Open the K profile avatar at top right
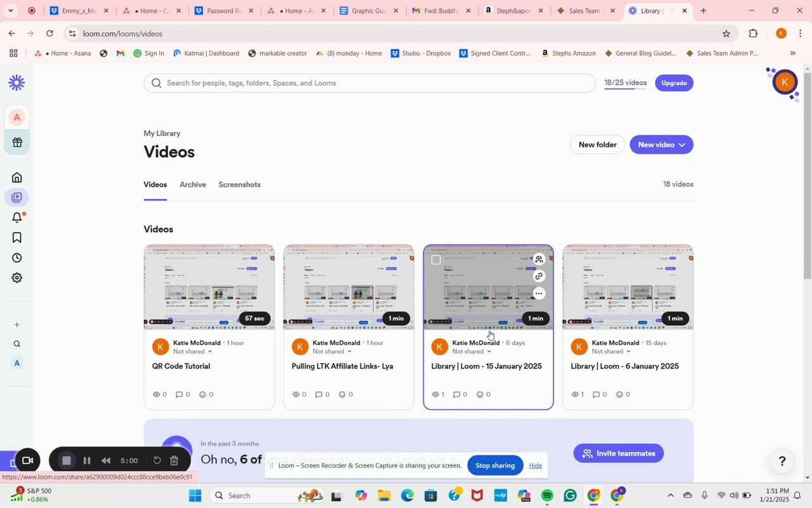The width and height of the screenshot is (812, 508). pos(785,82)
